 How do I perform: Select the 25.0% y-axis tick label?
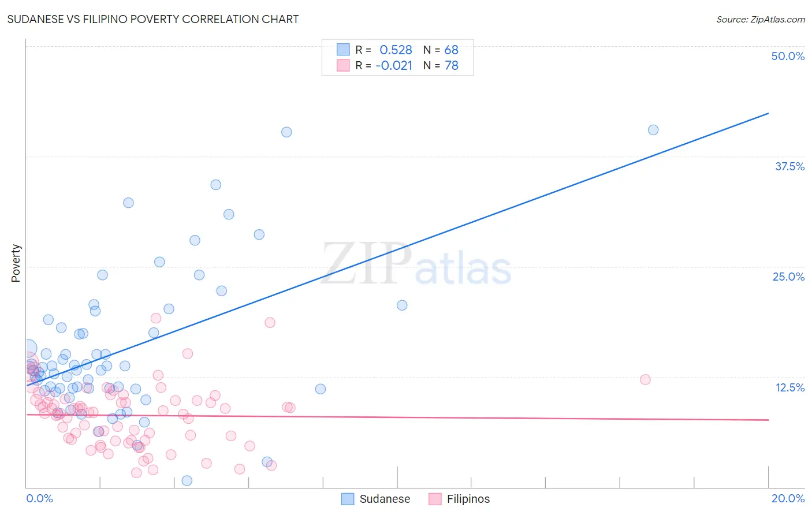click(788, 277)
